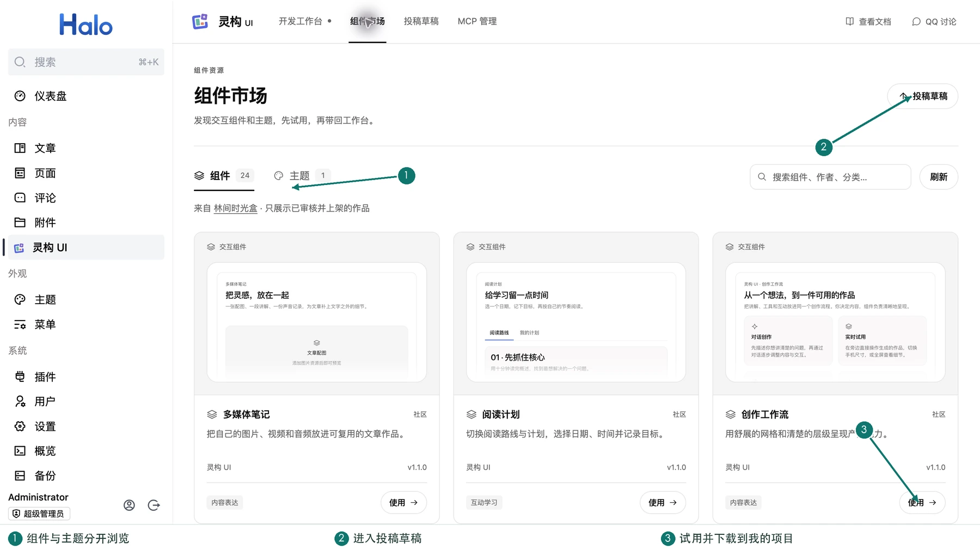Open 用户 users section
This screenshot has width=980, height=555.
pyautogui.click(x=86, y=402)
